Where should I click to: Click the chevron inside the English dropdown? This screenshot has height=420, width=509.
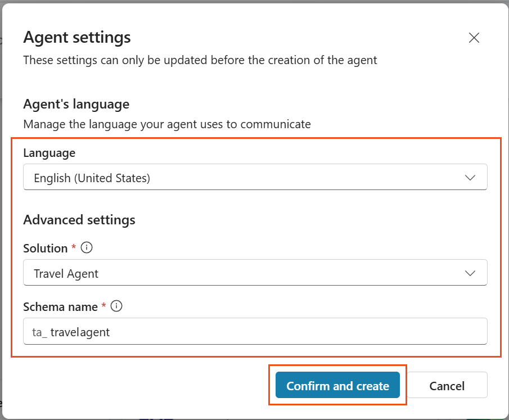(470, 177)
